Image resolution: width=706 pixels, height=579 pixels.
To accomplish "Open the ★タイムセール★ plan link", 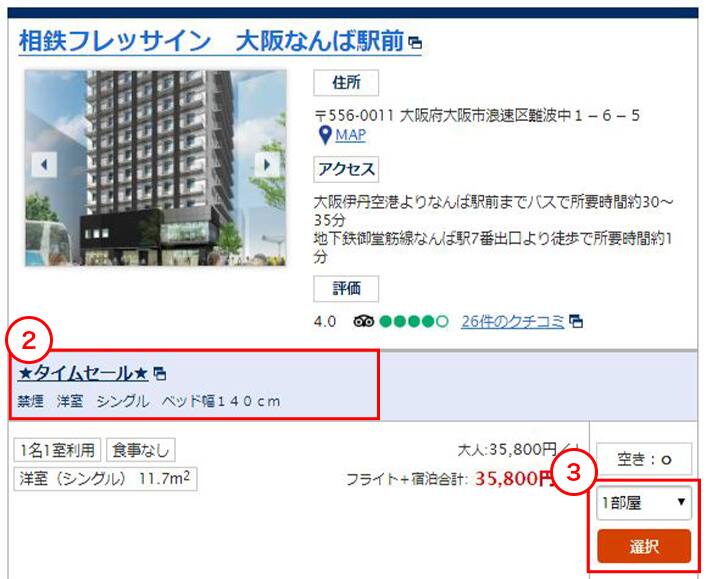I will [83, 373].
